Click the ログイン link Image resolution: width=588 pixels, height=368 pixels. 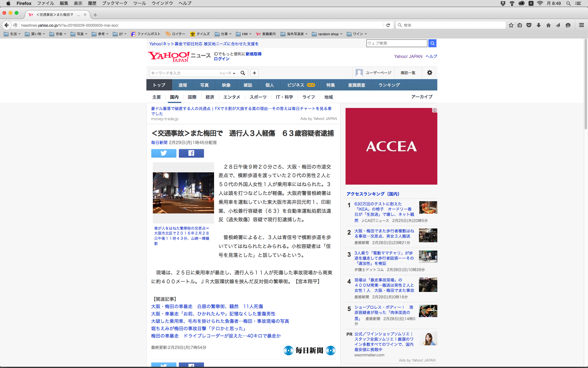221,59
